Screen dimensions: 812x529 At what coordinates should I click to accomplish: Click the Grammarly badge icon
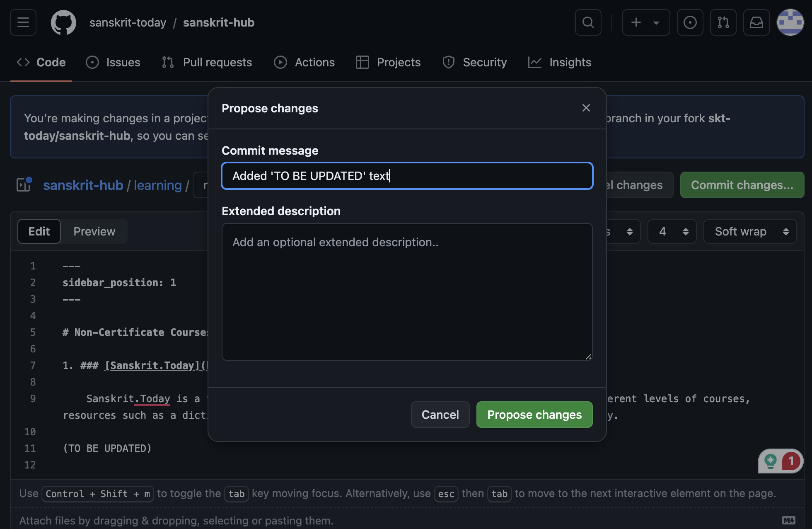click(x=771, y=461)
